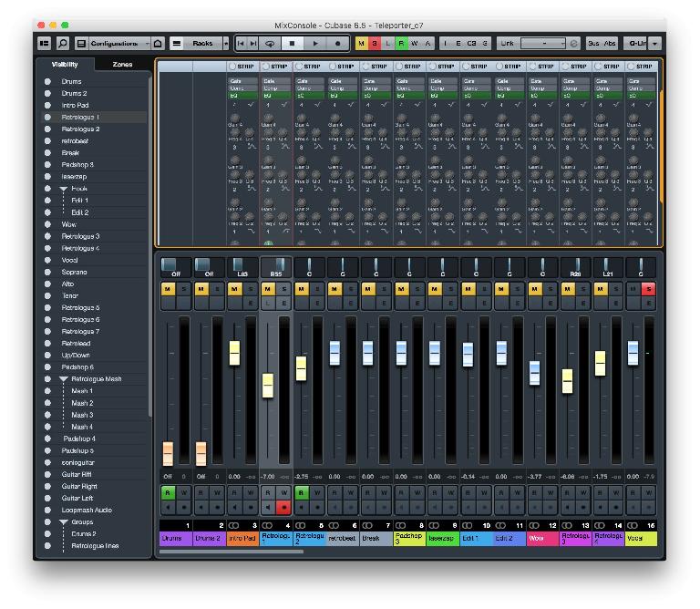Toggle visibility dot for Guitar Riff track
The image size is (700, 609).
47,474
